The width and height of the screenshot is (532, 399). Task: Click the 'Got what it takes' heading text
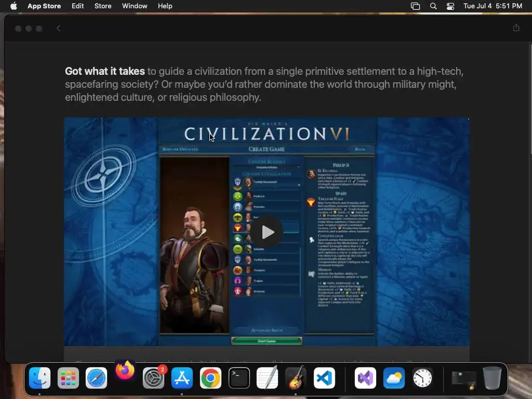pos(105,71)
